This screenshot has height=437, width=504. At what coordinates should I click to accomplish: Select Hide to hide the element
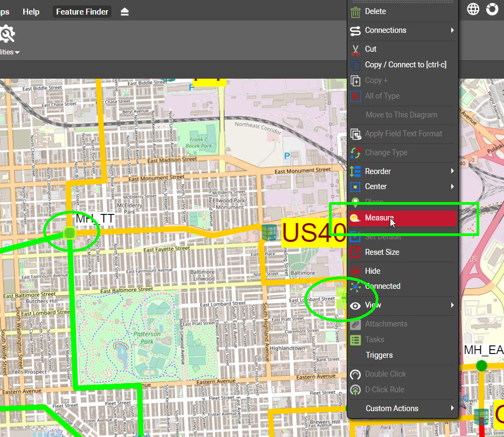pos(372,271)
